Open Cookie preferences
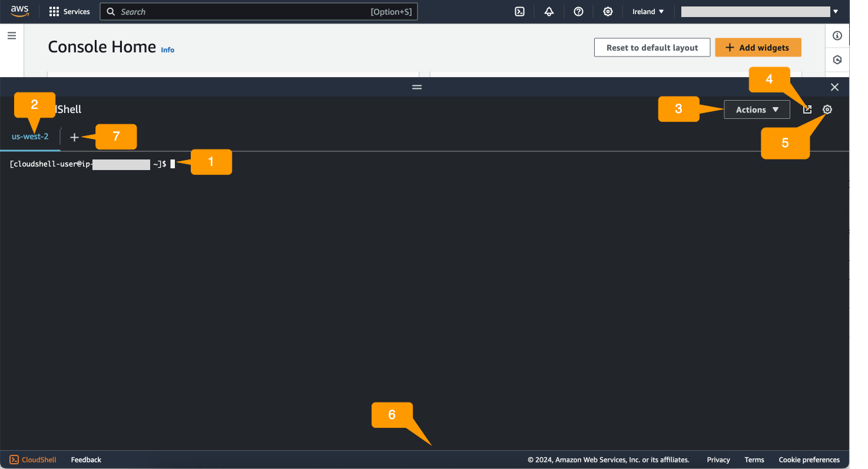 809,460
